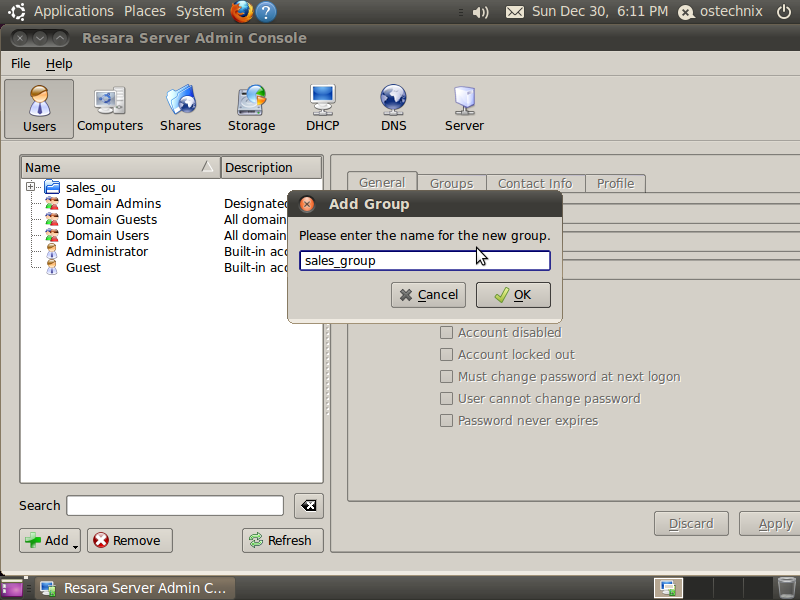Screen dimensions: 800x600
Task: Click the Remove button
Action: tap(130, 540)
